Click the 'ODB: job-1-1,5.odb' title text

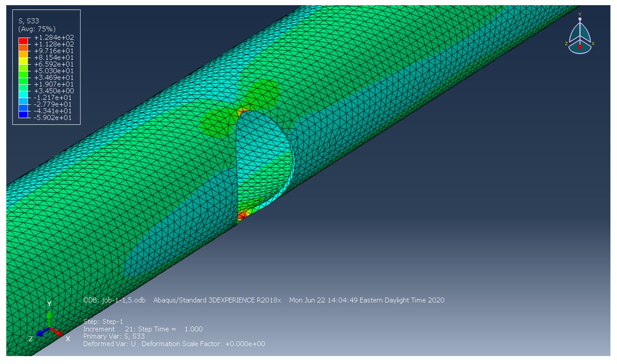[114, 300]
